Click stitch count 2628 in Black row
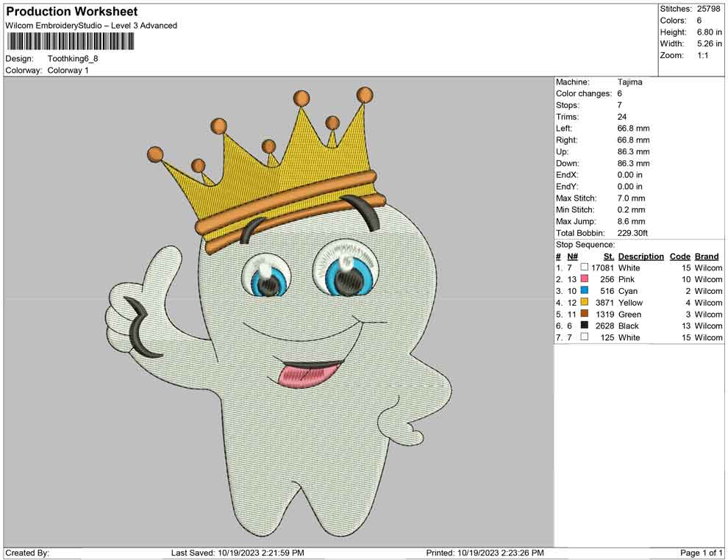Viewport: 728px width, 560px height. (x=604, y=326)
